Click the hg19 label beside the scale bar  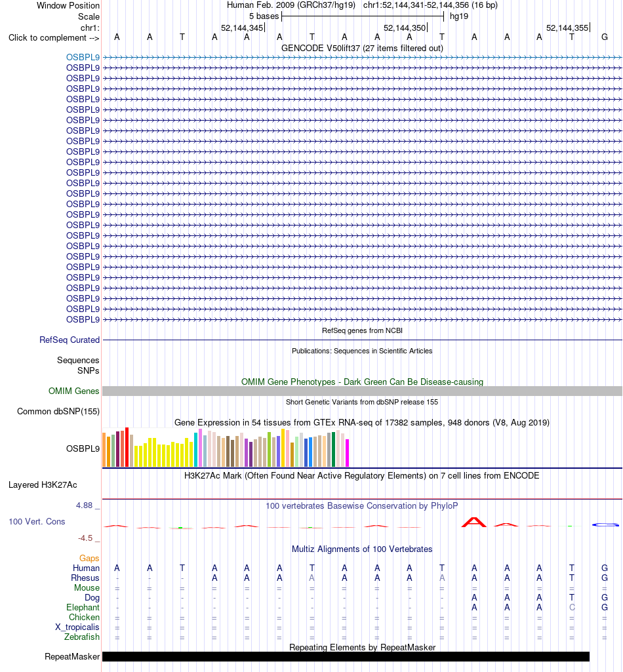pos(459,16)
